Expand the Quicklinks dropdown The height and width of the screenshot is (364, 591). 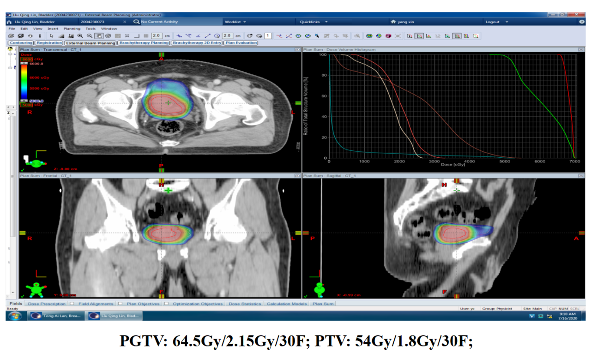(x=314, y=22)
